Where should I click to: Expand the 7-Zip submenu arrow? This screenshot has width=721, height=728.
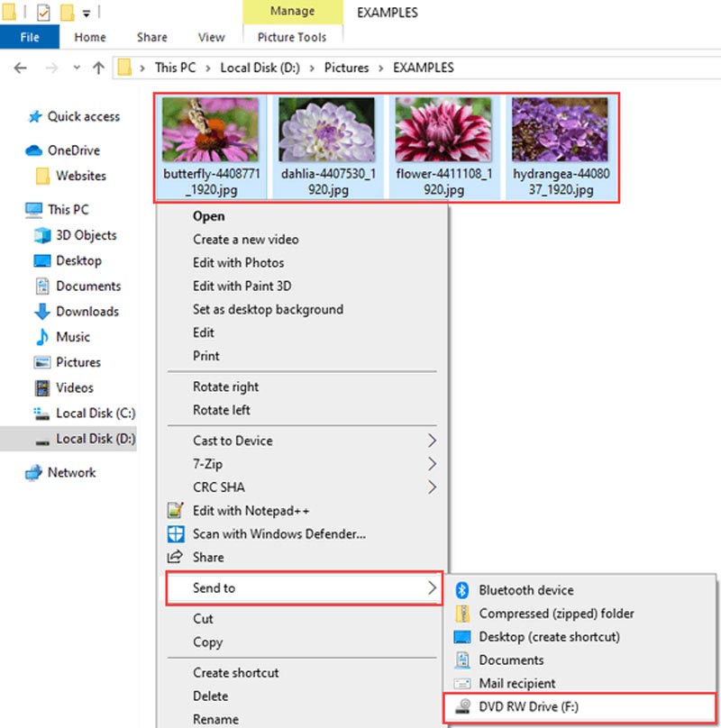click(x=432, y=464)
